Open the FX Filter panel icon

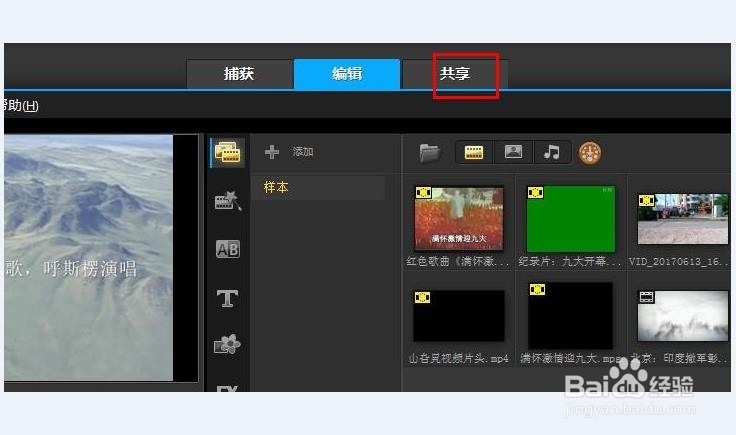coord(227,389)
